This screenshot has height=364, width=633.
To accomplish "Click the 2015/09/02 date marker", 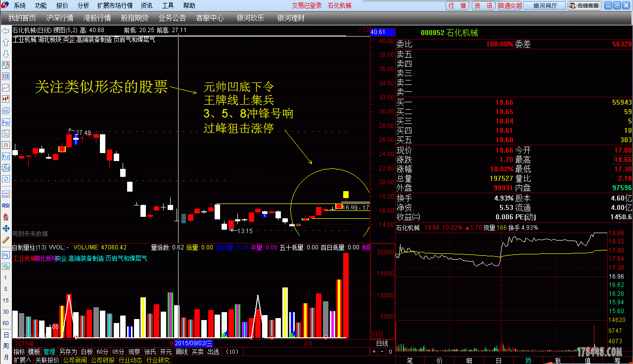I will [193, 343].
